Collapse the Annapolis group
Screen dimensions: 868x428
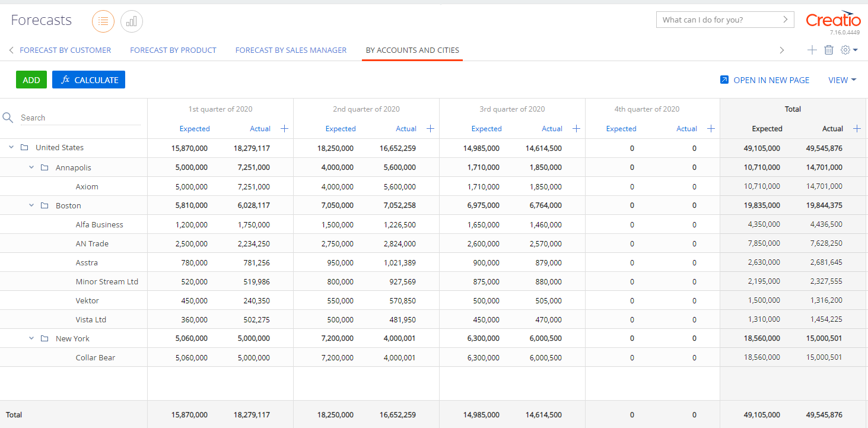point(31,167)
